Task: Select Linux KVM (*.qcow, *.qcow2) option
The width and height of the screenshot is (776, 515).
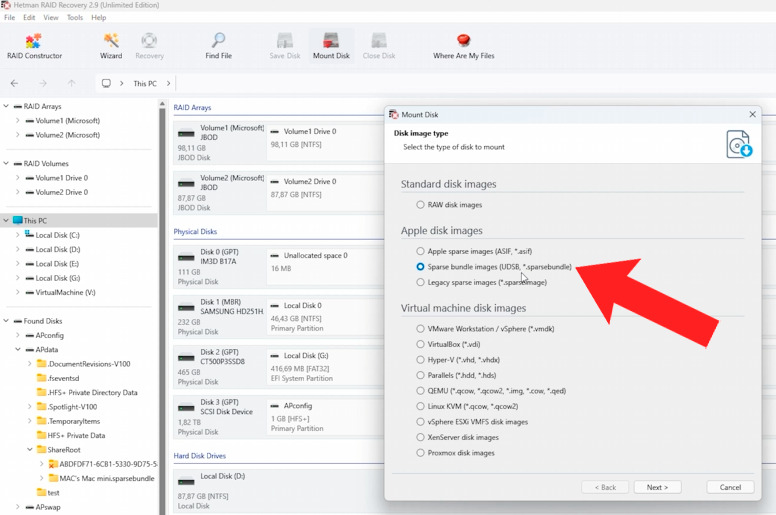Action: tap(420, 406)
